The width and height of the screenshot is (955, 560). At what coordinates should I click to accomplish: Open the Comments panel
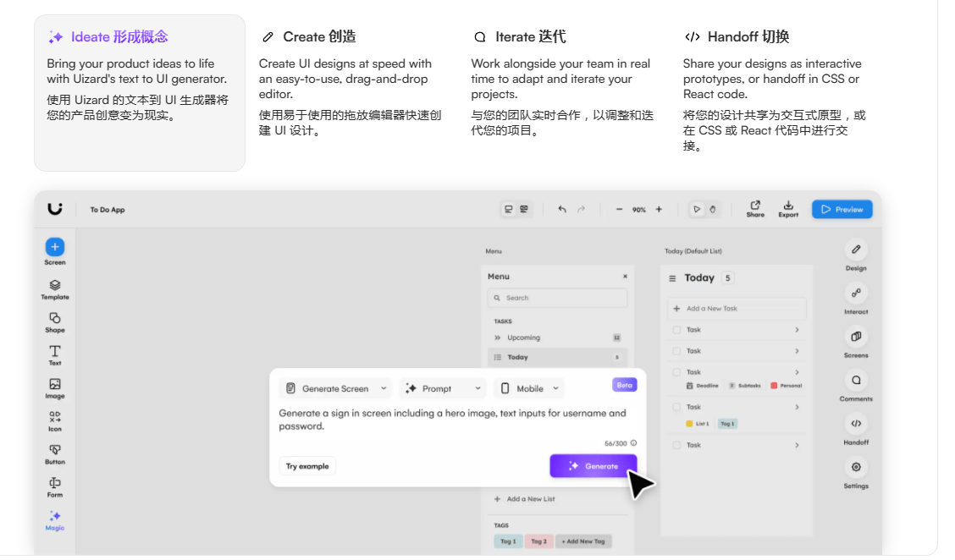(x=856, y=381)
